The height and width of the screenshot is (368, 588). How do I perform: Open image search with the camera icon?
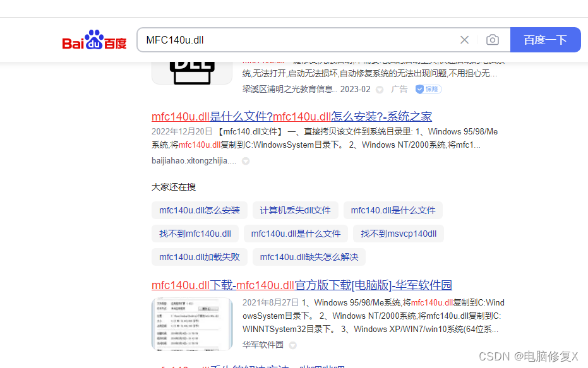[493, 40]
